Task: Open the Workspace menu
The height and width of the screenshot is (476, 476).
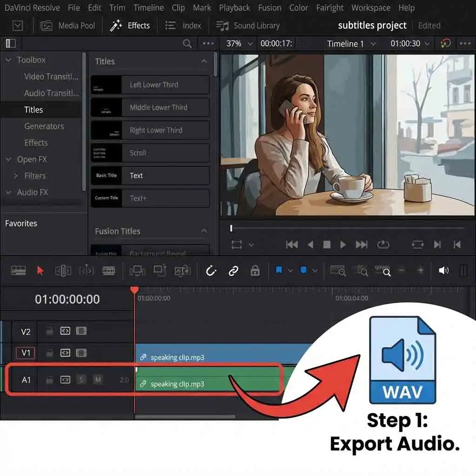Action: point(371,8)
